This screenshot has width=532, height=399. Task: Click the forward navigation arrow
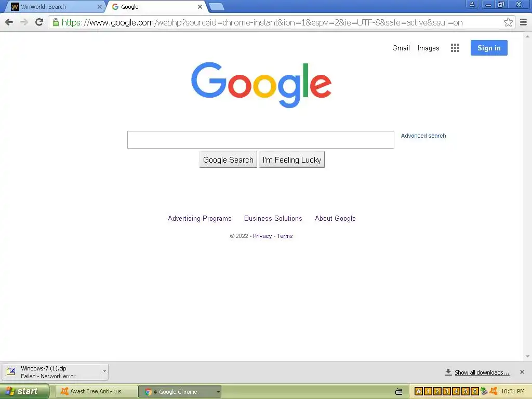pyautogui.click(x=24, y=22)
